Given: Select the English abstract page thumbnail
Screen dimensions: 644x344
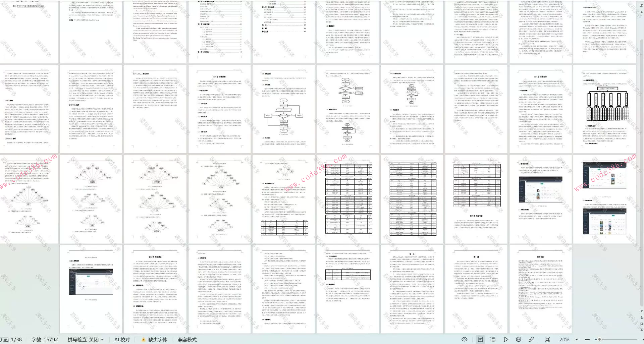Looking at the screenshot, I should 155,32.
